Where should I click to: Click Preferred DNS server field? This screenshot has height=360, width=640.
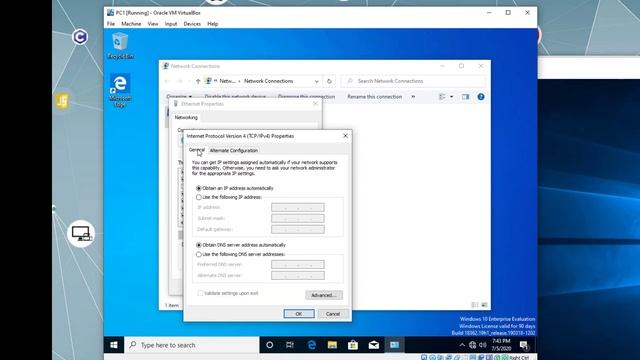[298, 264]
